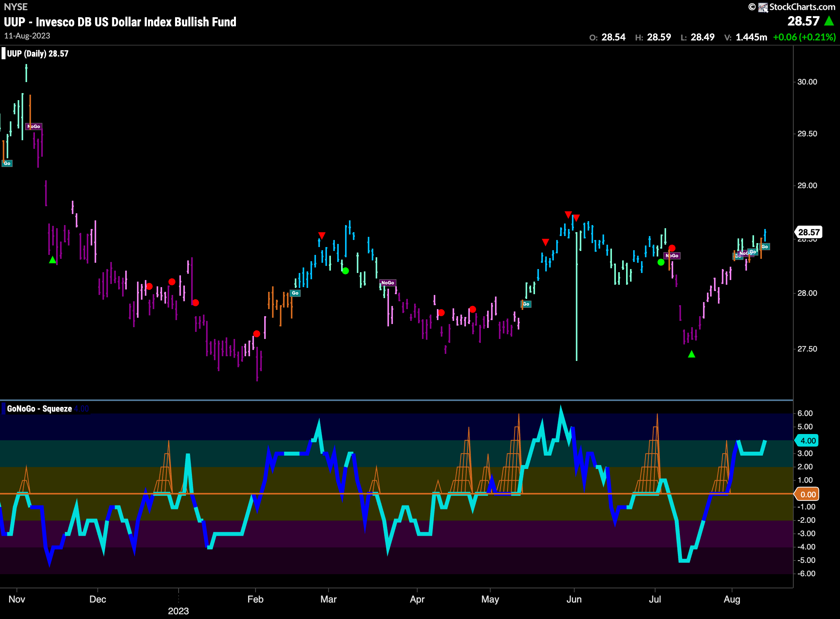
Task: Click the UUP (Daily) 28.57 legend
Action: (37, 53)
